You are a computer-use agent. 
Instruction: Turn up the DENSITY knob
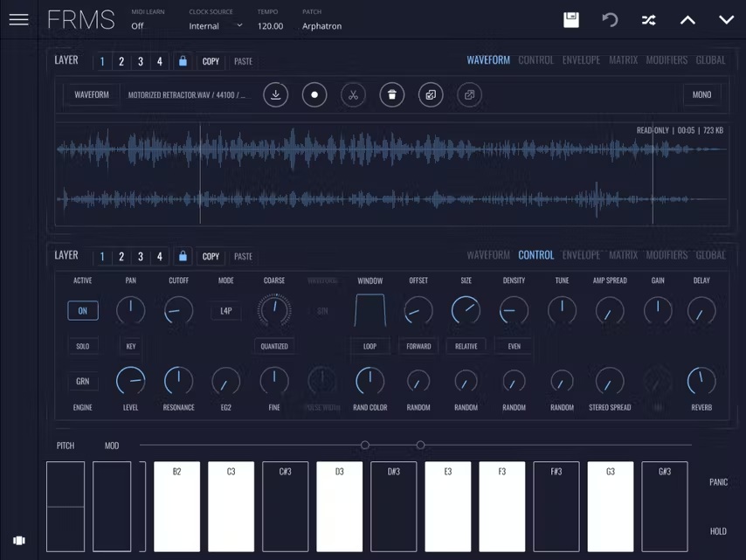pos(514,310)
